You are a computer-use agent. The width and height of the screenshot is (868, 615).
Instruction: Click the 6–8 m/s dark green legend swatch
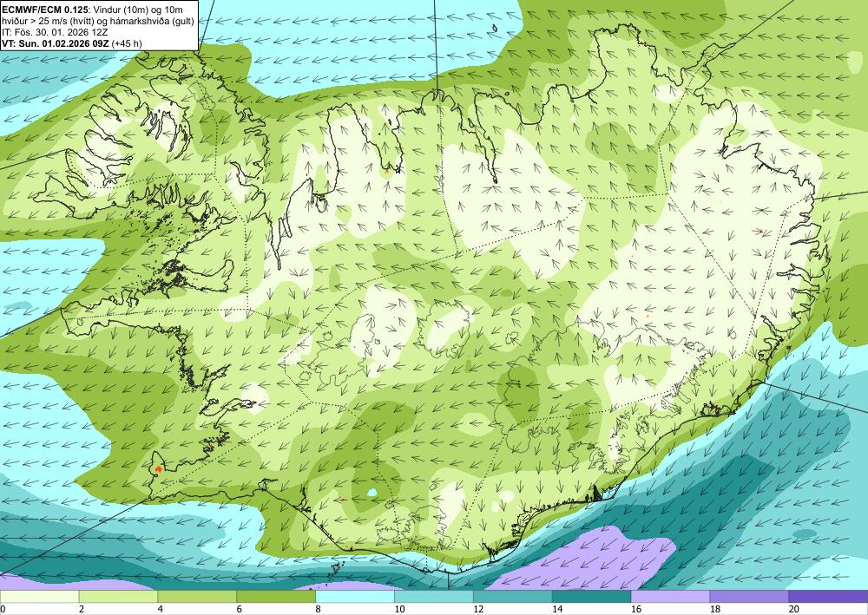[x=276, y=597]
